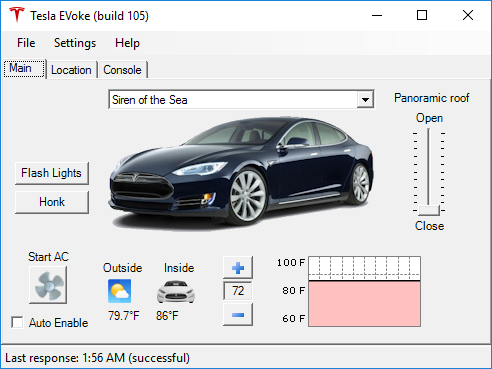Open the Help menu
Screen dimensions: 492x369
click(x=127, y=43)
